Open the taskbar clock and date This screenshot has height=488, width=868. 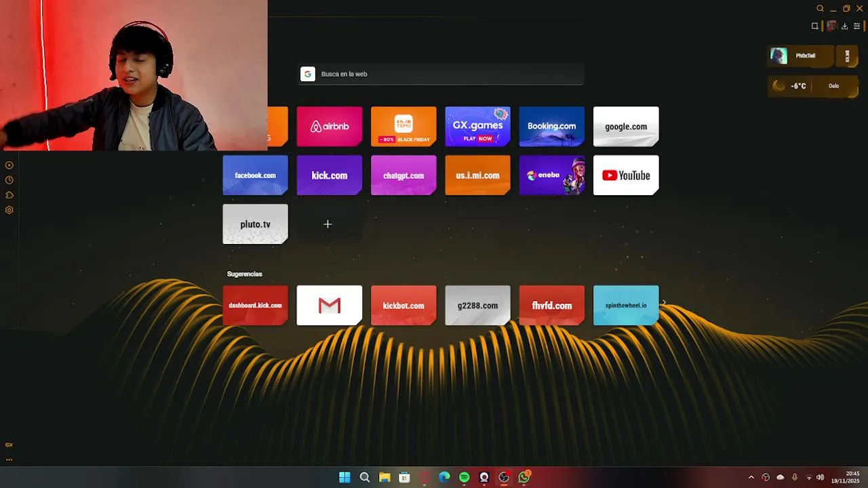846,477
